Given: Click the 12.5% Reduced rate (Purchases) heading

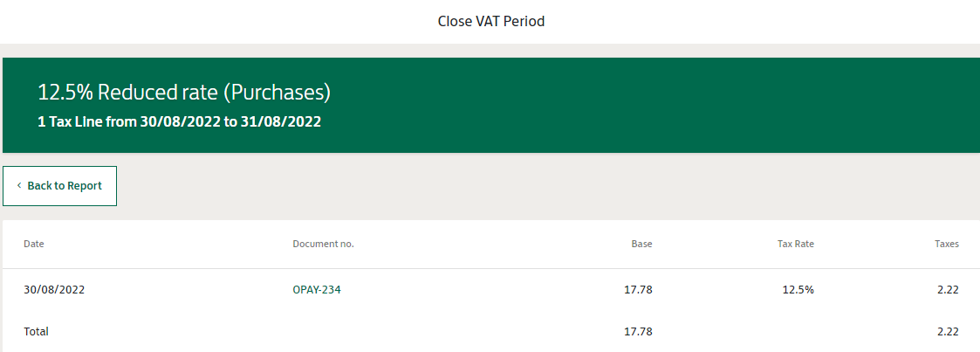Looking at the screenshot, I should click(x=184, y=93).
